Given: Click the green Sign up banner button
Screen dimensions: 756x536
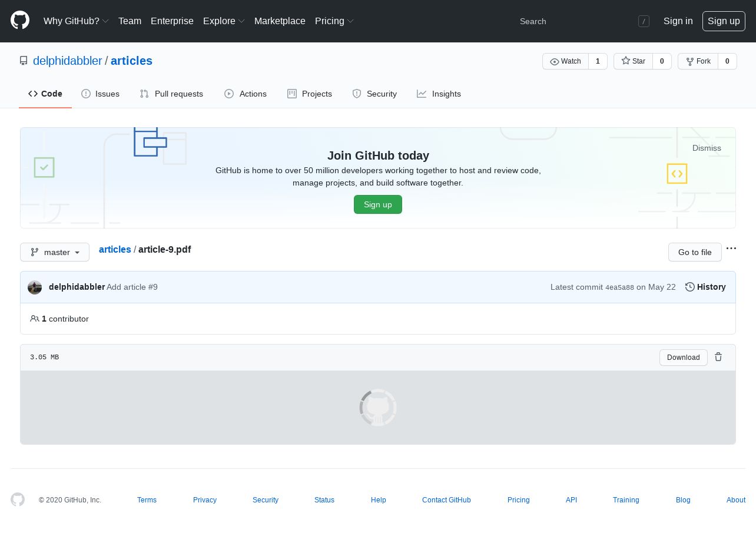Looking at the screenshot, I should click(378, 204).
